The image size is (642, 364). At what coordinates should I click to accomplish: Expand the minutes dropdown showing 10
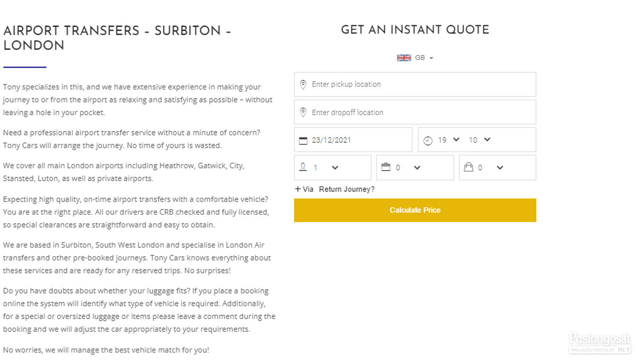(x=480, y=140)
